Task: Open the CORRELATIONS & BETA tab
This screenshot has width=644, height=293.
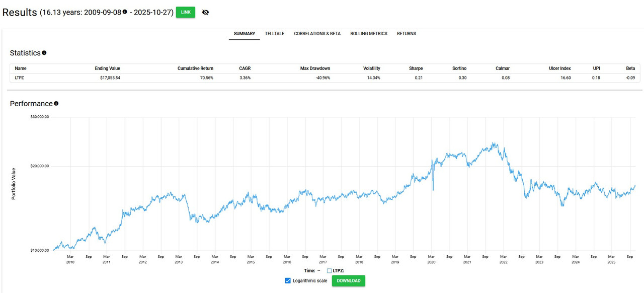Action: click(317, 34)
